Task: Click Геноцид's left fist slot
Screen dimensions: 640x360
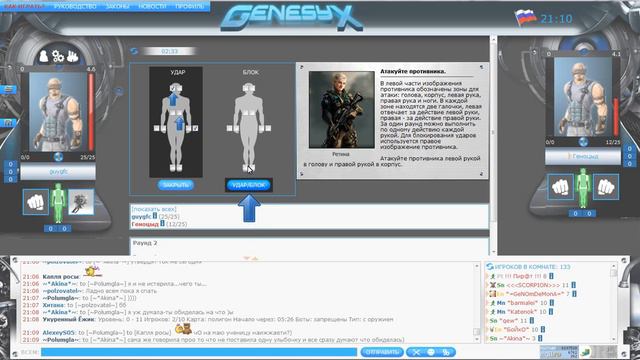Action: [x=560, y=187]
